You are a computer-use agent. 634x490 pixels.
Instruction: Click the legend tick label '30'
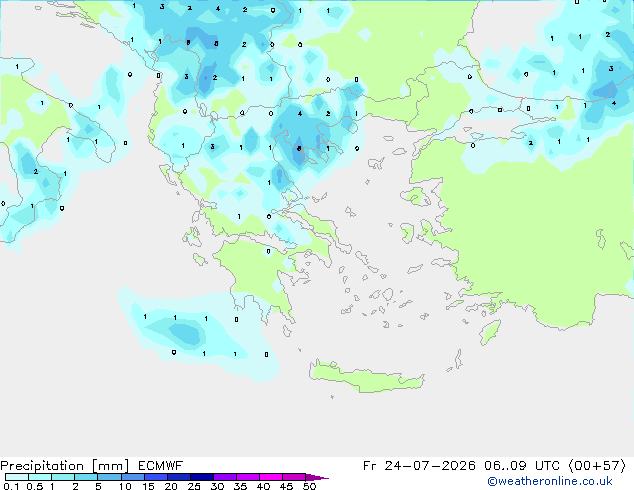pyautogui.click(x=217, y=486)
